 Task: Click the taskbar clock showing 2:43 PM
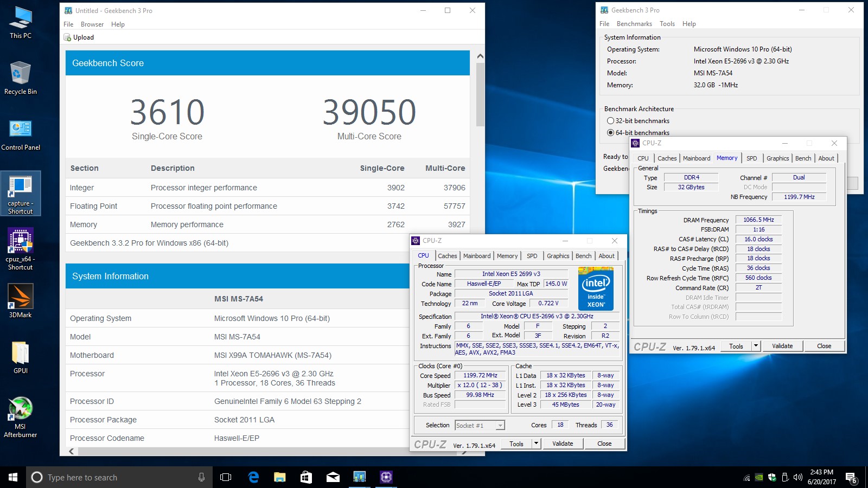click(x=821, y=477)
